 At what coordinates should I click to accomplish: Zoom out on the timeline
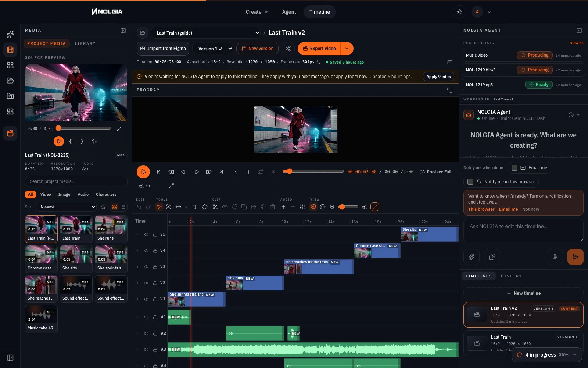point(332,207)
